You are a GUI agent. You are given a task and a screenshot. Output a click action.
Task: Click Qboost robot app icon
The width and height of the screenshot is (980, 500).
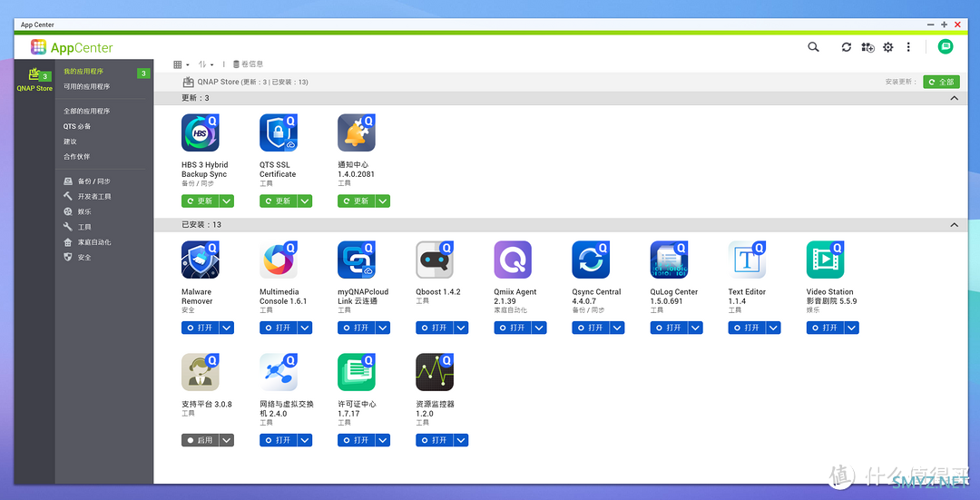point(435,260)
